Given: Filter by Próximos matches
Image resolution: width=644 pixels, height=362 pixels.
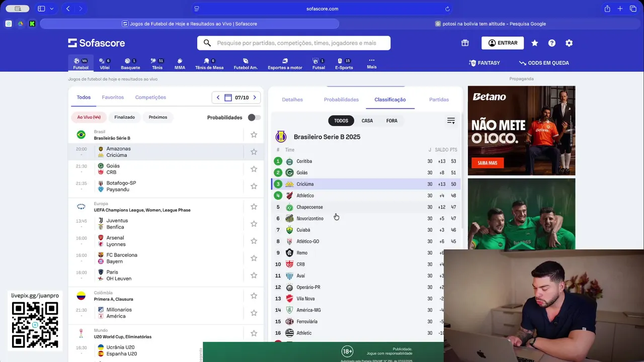Looking at the screenshot, I should [158, 117].
